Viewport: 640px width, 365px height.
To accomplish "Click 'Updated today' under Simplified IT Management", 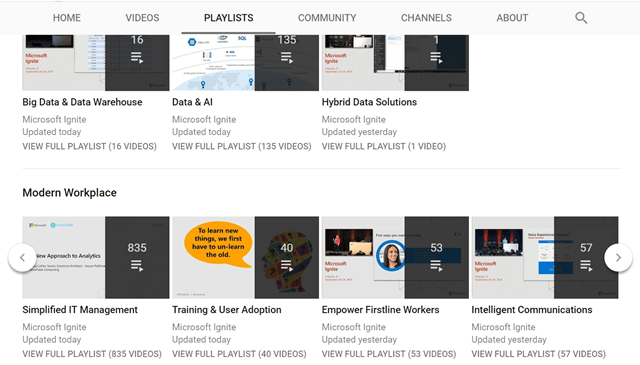I will coord(52,340).
